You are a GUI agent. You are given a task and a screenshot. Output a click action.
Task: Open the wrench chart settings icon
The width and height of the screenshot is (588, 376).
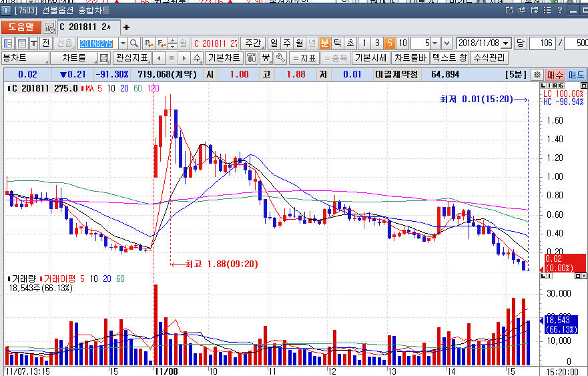coord(280,58)
